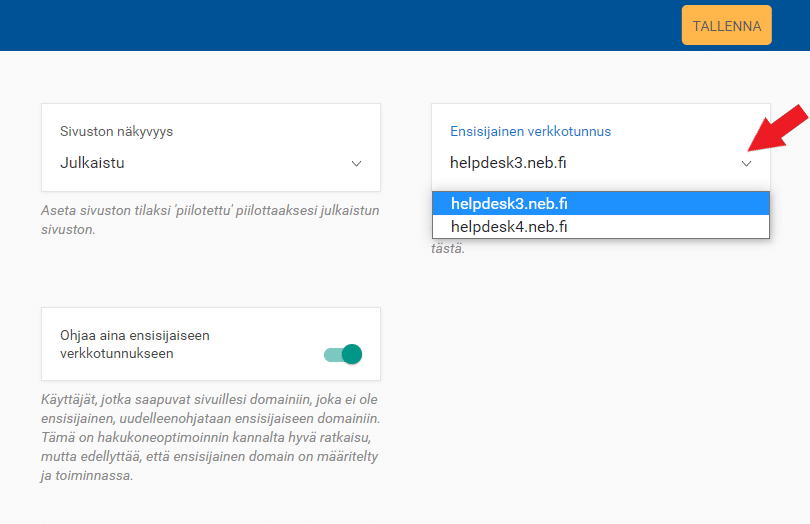
Task: Click the blue top header bar
Action: (340, 25)
